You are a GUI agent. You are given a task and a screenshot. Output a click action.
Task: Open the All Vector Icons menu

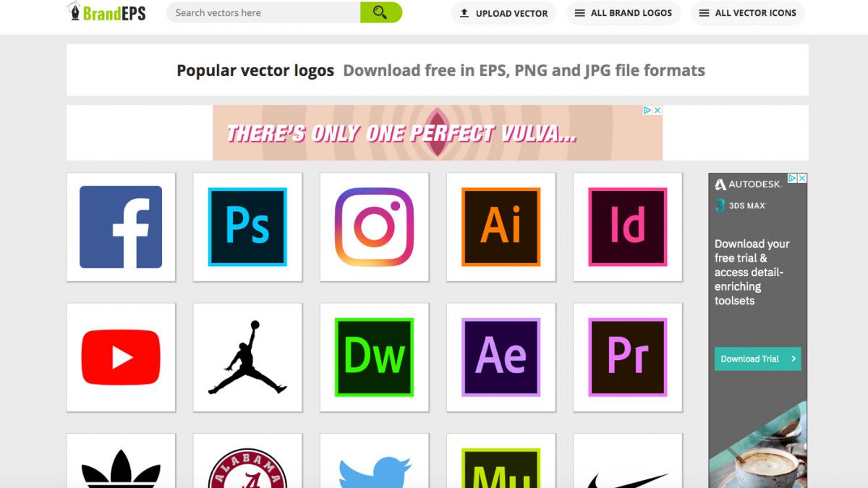[x=747, y=12]
